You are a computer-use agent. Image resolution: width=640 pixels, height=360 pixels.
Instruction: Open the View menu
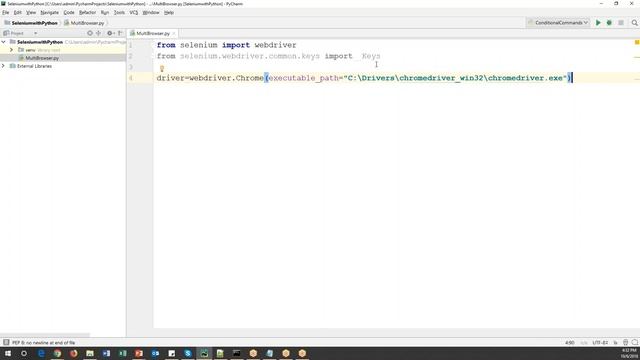click(31, 13)
